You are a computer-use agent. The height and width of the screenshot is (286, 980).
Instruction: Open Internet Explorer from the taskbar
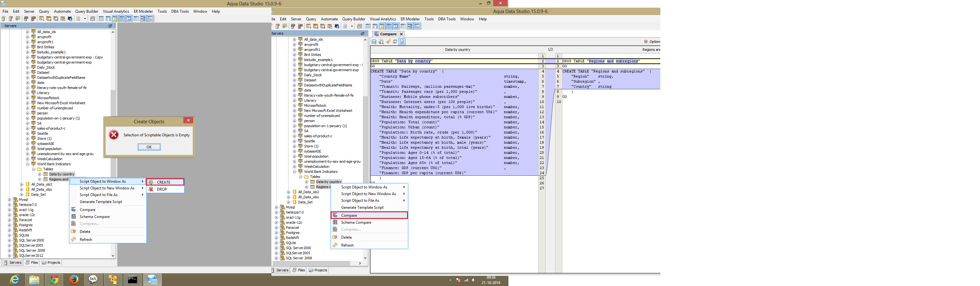pyautogui.click(x=14, y=280)
